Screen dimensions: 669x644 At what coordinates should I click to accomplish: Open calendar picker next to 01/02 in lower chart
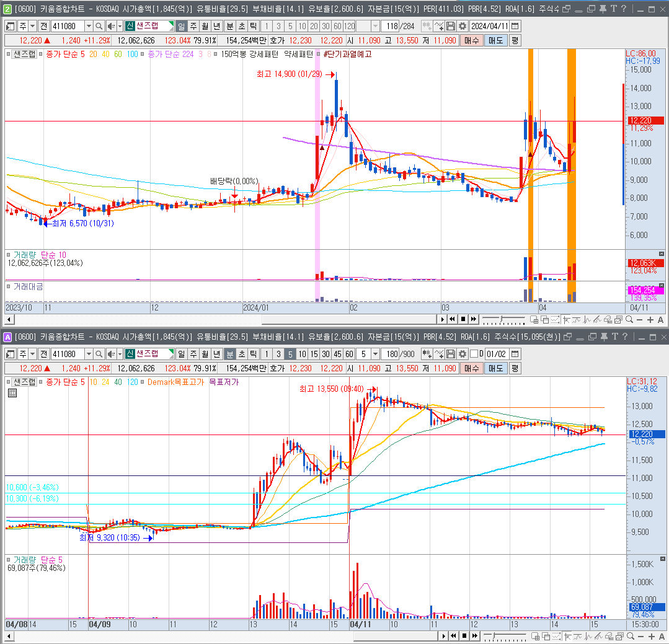point(515,354)
